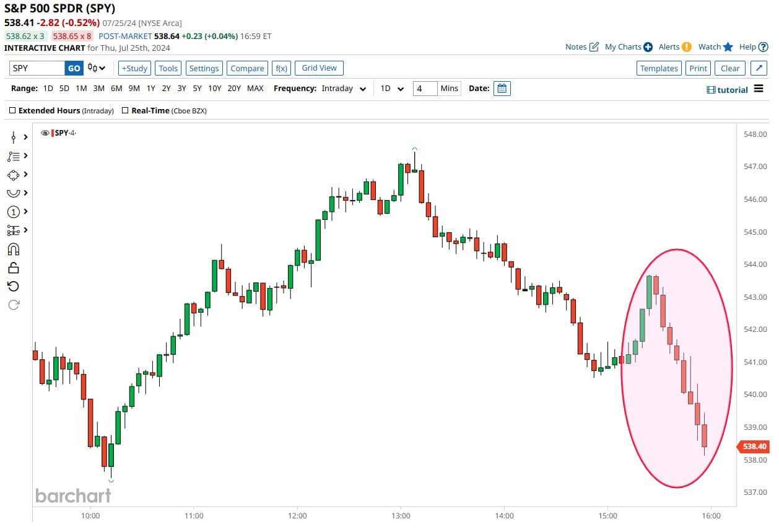Hide the SPY series eye icon
The image size is (779, 532).
pyautogui.click(x=45, y=133)
